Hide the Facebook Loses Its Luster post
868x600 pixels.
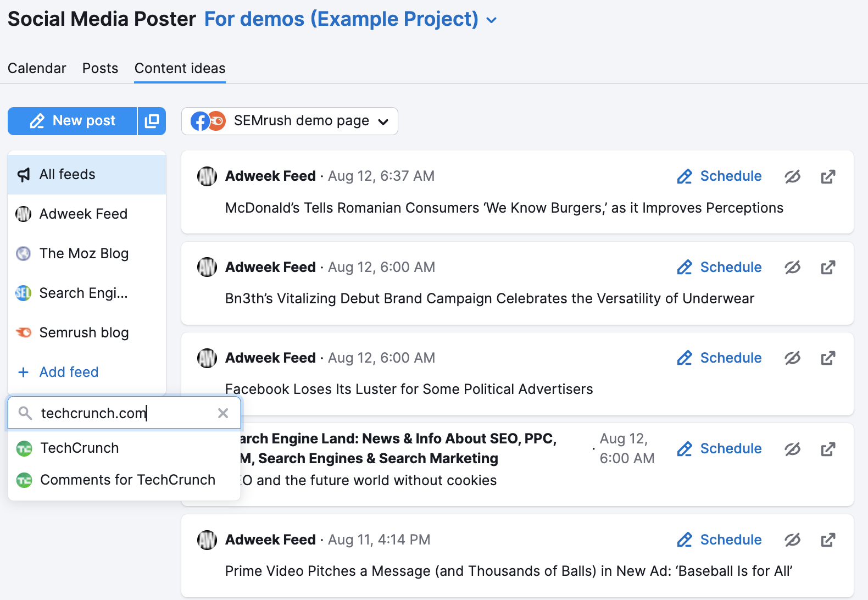click(x=792, y=358)
